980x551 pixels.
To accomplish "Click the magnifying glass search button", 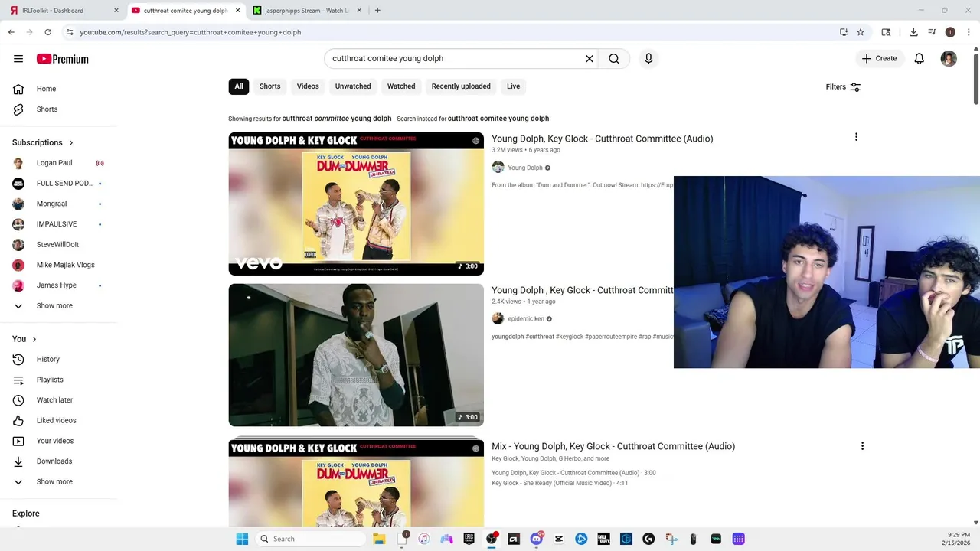I will [614, 59].
